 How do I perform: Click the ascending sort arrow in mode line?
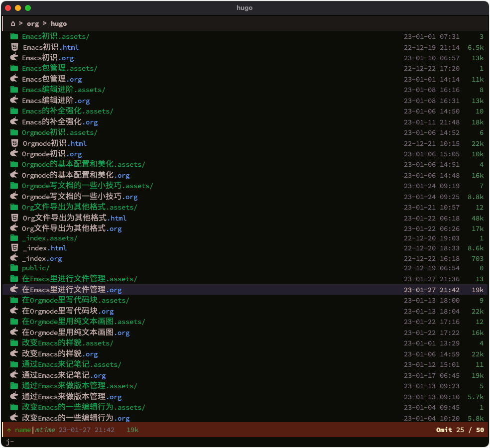coord(9,430)
